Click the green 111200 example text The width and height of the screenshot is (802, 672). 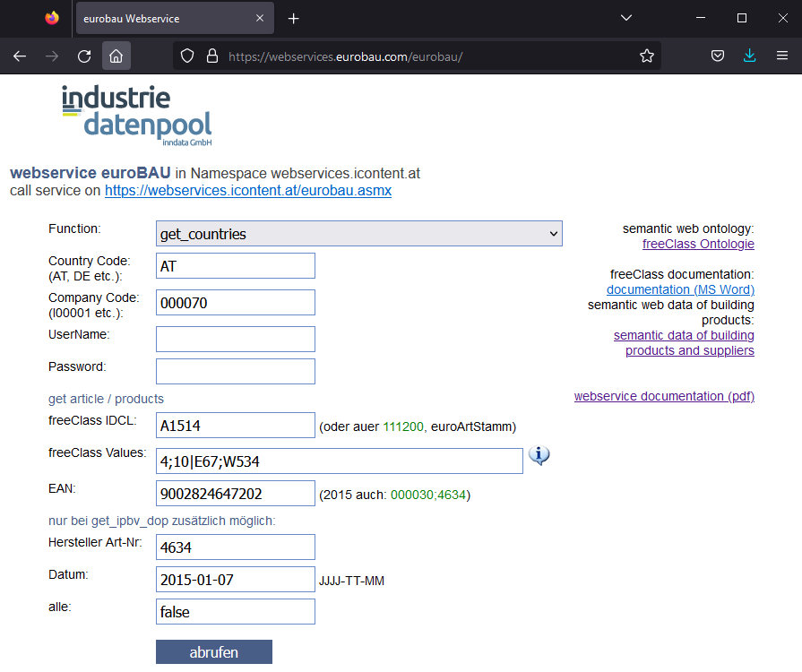point(403,426)
